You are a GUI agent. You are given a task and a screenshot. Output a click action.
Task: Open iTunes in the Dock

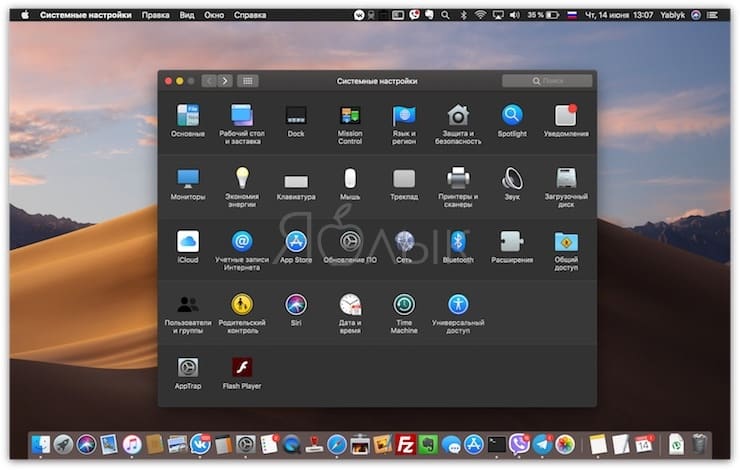tap(132, 445)
